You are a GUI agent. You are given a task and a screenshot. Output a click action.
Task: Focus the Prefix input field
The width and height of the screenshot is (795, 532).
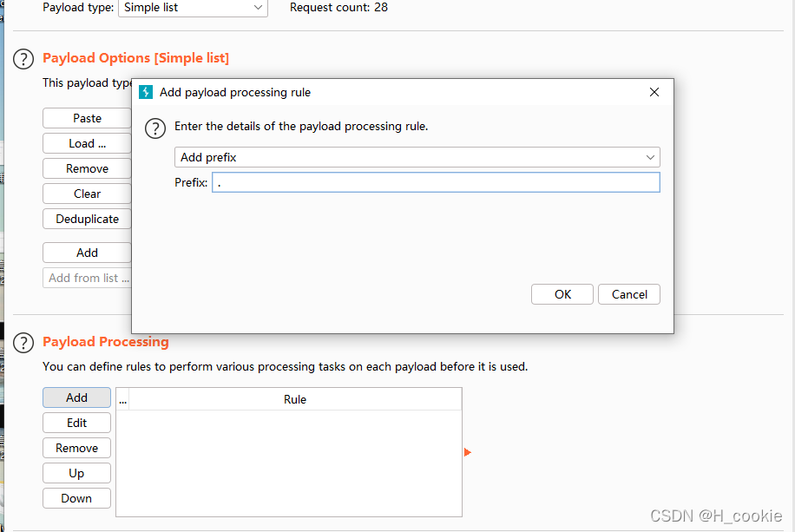436,182
